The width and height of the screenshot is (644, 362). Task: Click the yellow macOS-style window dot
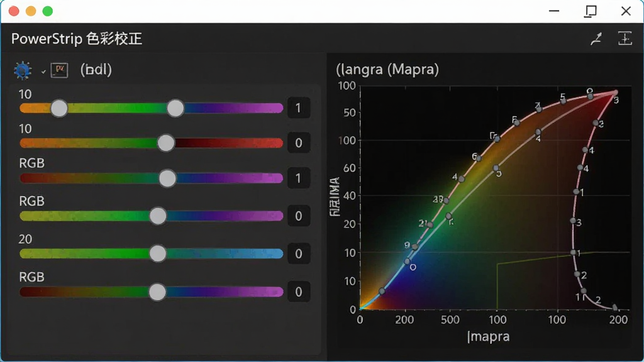pos(31,11)
